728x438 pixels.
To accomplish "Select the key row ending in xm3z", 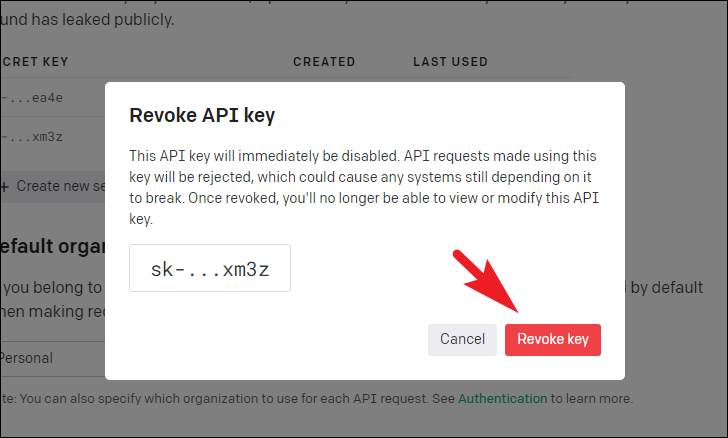I will click(x=52, y=137).
